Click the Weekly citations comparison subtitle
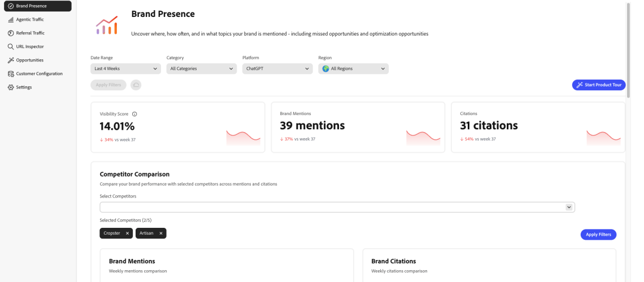 [399, 271]
